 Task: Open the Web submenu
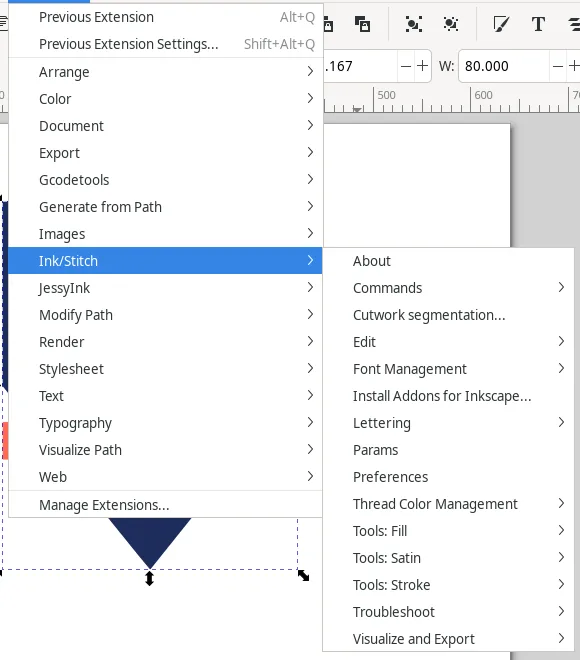[x=165, y=476]
